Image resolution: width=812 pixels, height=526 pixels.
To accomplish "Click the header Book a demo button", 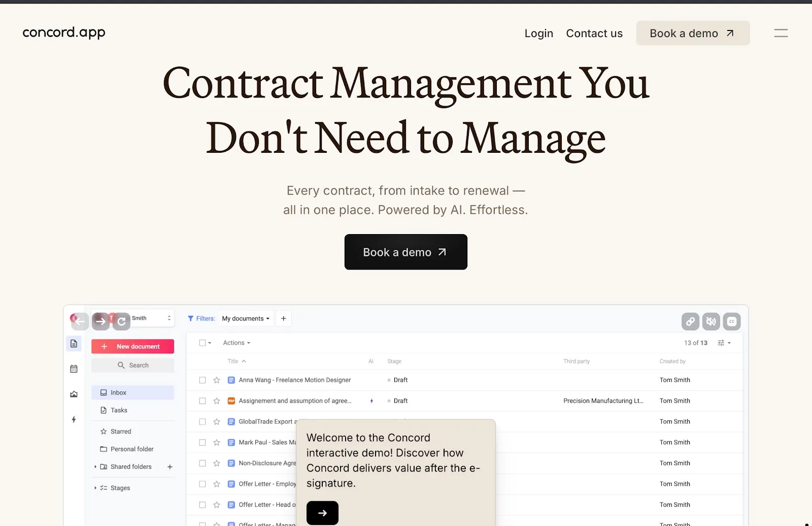I will pos(693,33).
